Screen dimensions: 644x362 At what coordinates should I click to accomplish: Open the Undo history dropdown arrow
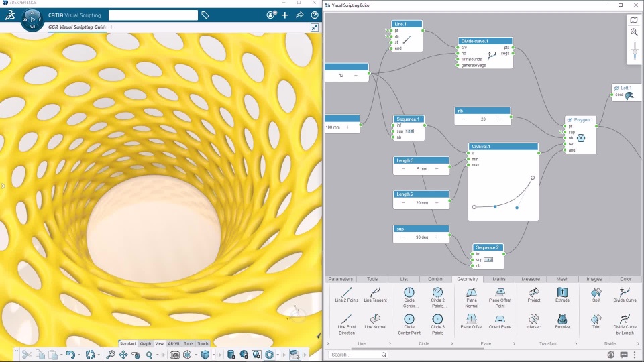pyautogui.click(x=79, y=354)
